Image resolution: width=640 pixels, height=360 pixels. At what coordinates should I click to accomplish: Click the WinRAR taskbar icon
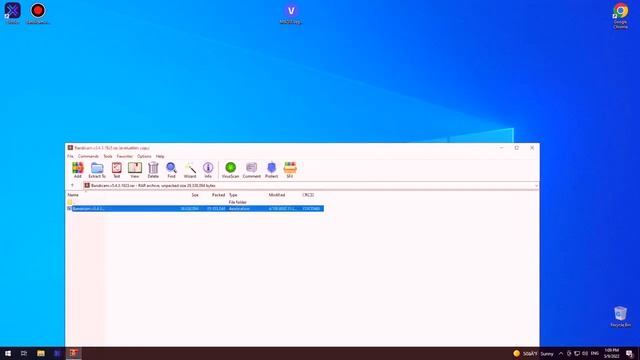[73, 353]
